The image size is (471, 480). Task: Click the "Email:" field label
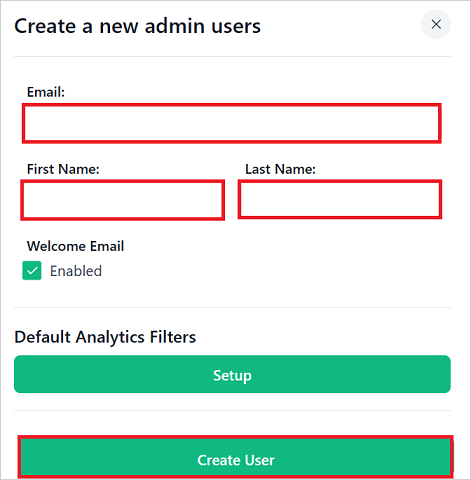click(46, 92)
